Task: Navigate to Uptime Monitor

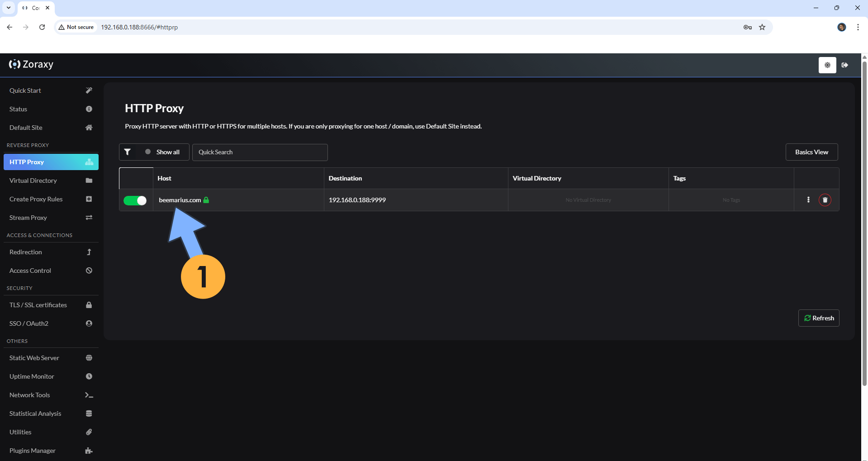Action: [x=32, y=376]
